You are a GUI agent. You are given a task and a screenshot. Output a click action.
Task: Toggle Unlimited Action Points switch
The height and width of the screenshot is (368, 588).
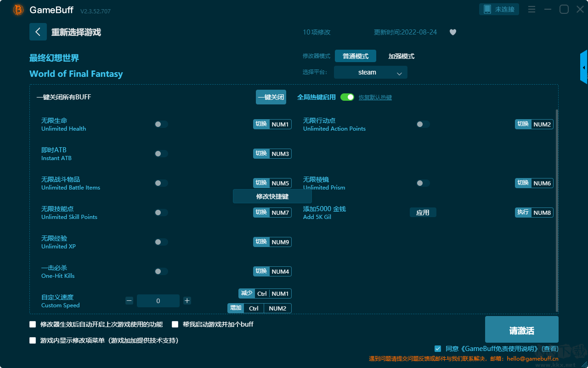423,124
